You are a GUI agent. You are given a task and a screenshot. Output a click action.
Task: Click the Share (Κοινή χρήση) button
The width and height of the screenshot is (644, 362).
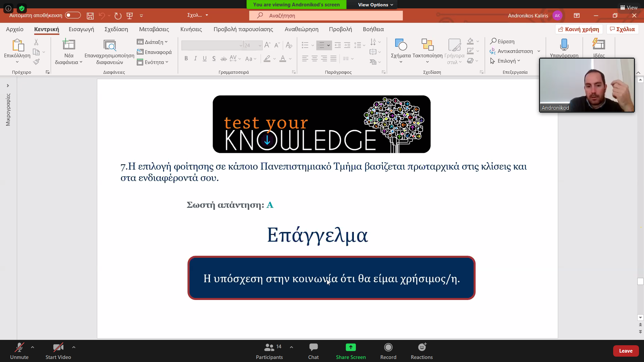[x=579, y=29]
